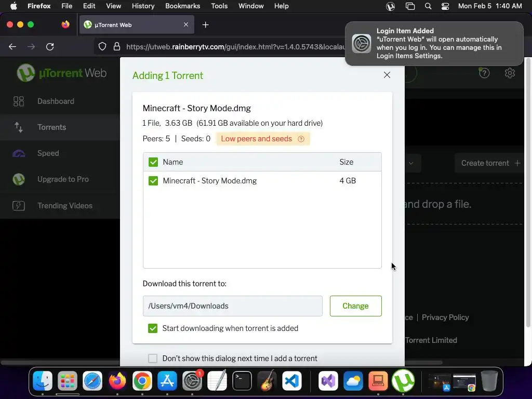Open the Privacy Policy link
532x399 pixels.
445,317
